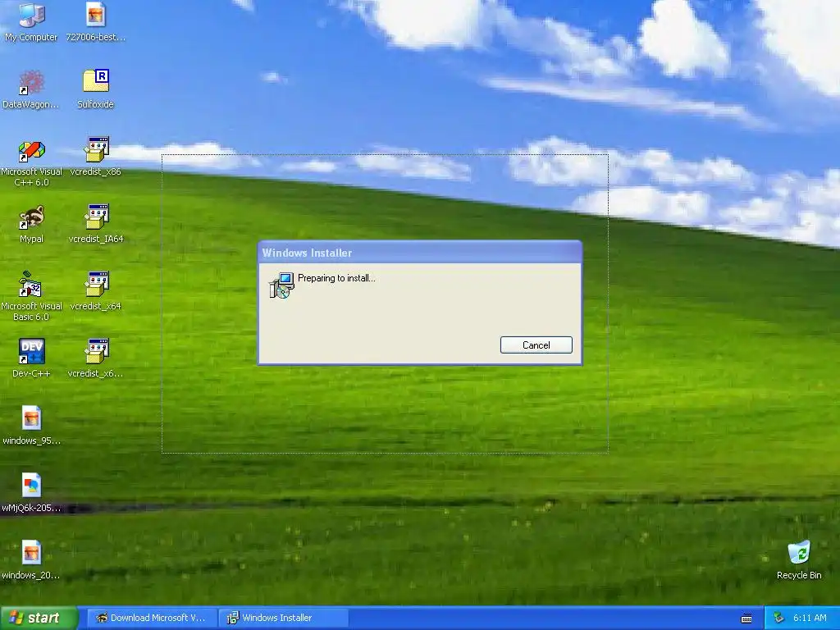Select the vcredist_IA64 installer icon

[95, 224]
